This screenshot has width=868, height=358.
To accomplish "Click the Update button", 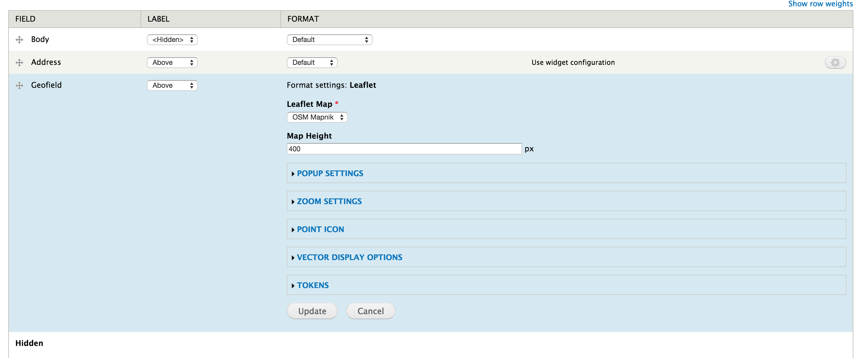I will click(312, 310).
